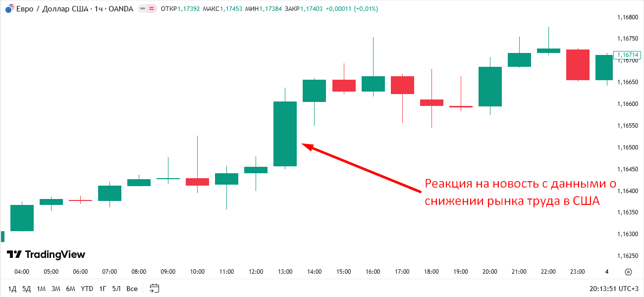Click the red annotation text about US labor market
Screen dimensions: 644x297
tap(520, 193)
